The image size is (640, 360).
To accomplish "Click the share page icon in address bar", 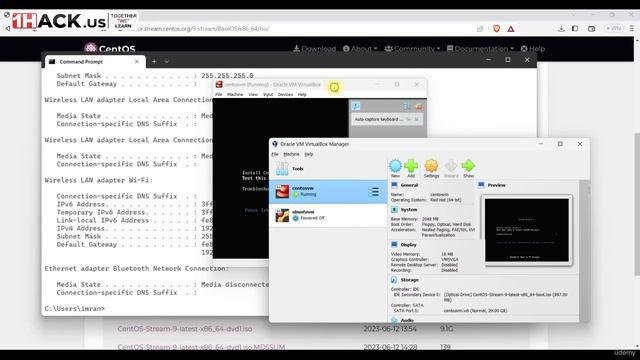I will (x=480, y=29).
